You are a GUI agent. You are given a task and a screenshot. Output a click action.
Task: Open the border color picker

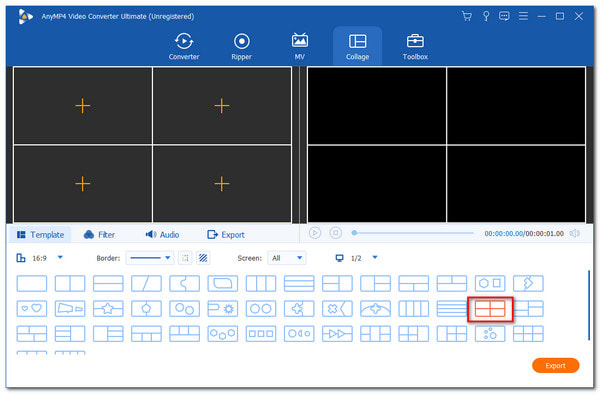pos(185,258)
